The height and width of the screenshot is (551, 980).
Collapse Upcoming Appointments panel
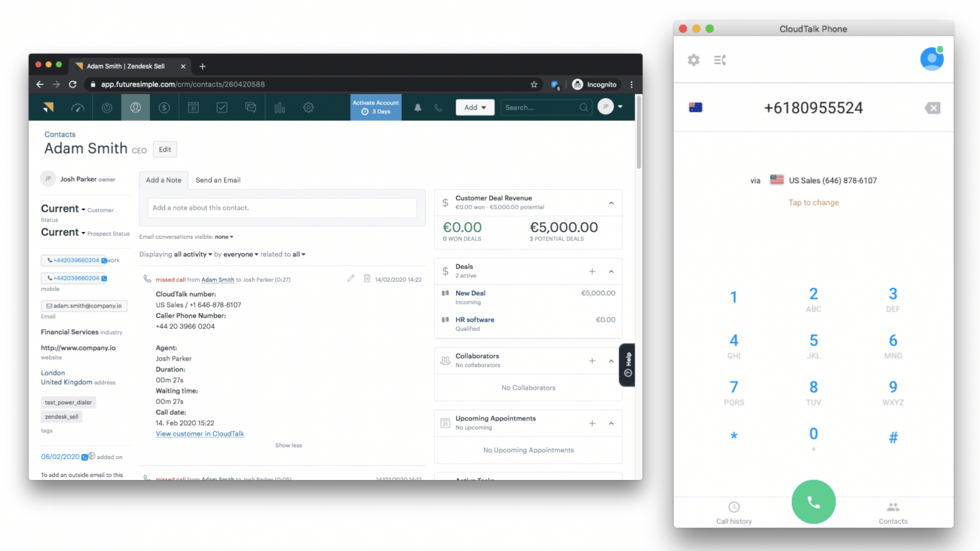pos(611,424)
